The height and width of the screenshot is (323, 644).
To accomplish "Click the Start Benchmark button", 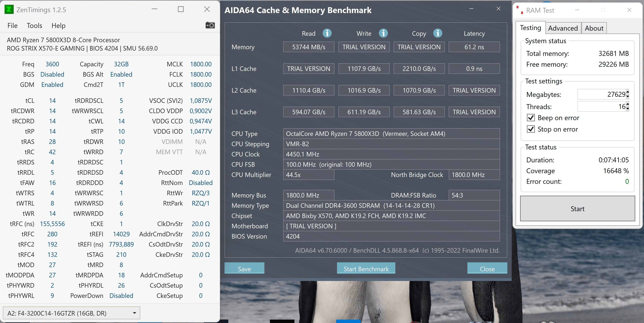I will (366, 268).
